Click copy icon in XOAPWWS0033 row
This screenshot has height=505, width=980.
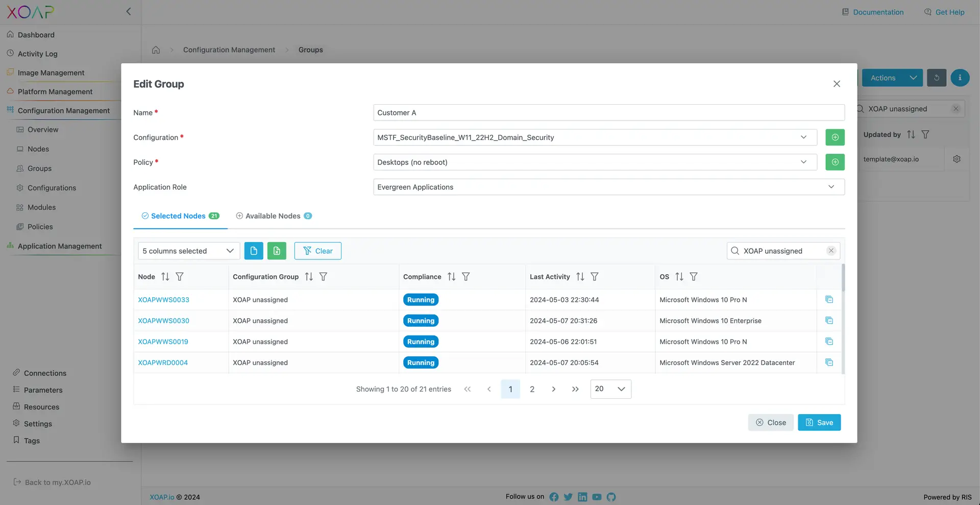click(829, 300)
